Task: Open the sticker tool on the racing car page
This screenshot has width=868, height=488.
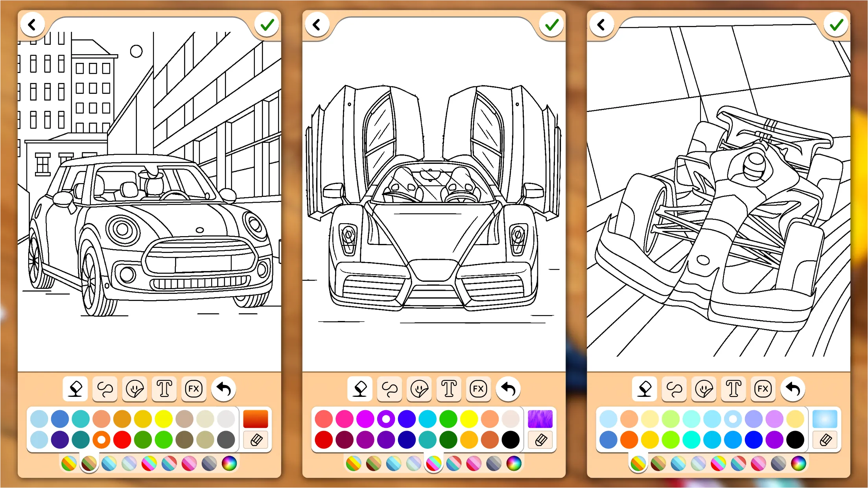Action: pos(704,389)
